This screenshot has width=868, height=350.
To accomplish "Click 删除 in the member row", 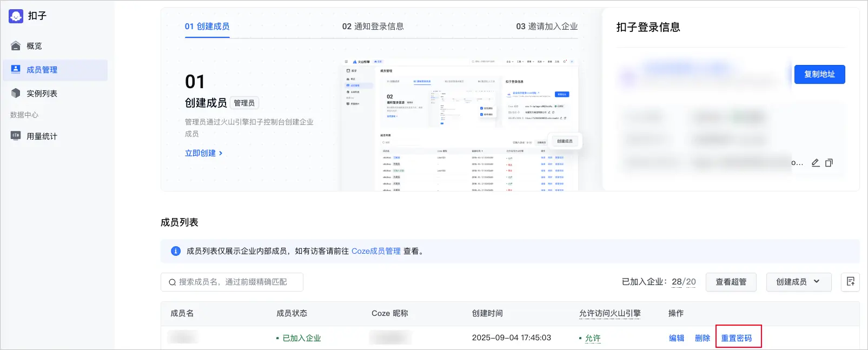I will [x=703, y=338].
